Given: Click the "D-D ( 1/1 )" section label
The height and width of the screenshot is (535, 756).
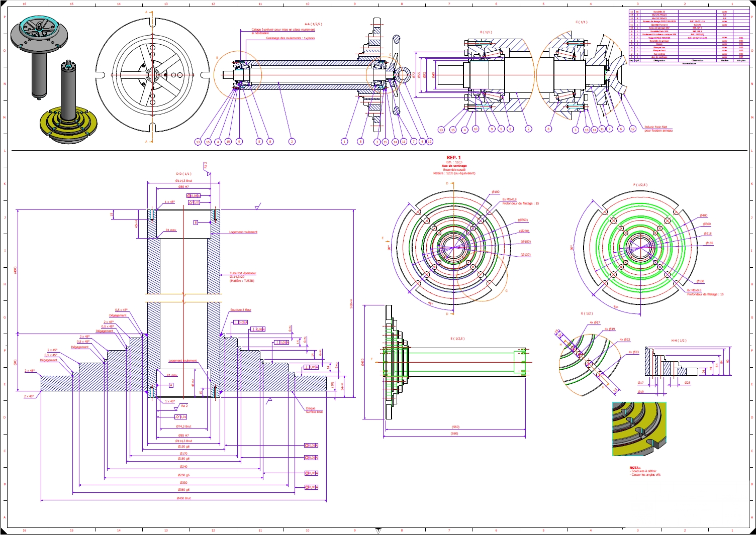Looking at the screenshot, I should [183, 174].
